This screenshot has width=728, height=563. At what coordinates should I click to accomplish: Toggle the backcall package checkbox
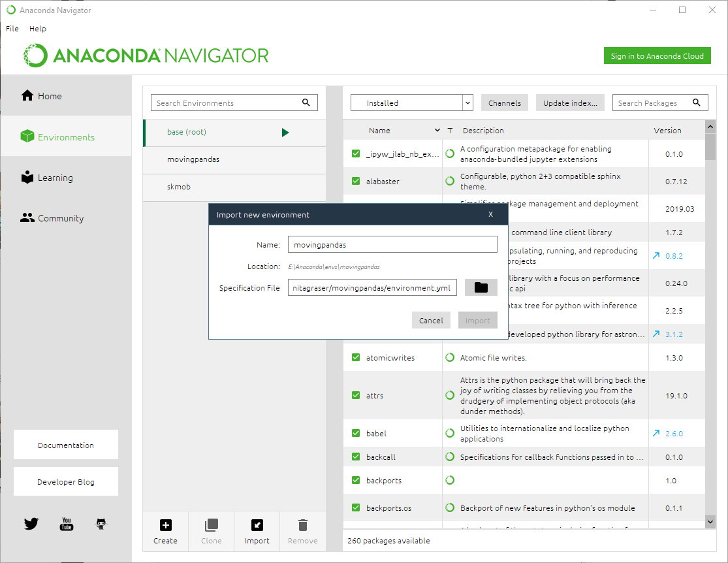coord(356,457)
